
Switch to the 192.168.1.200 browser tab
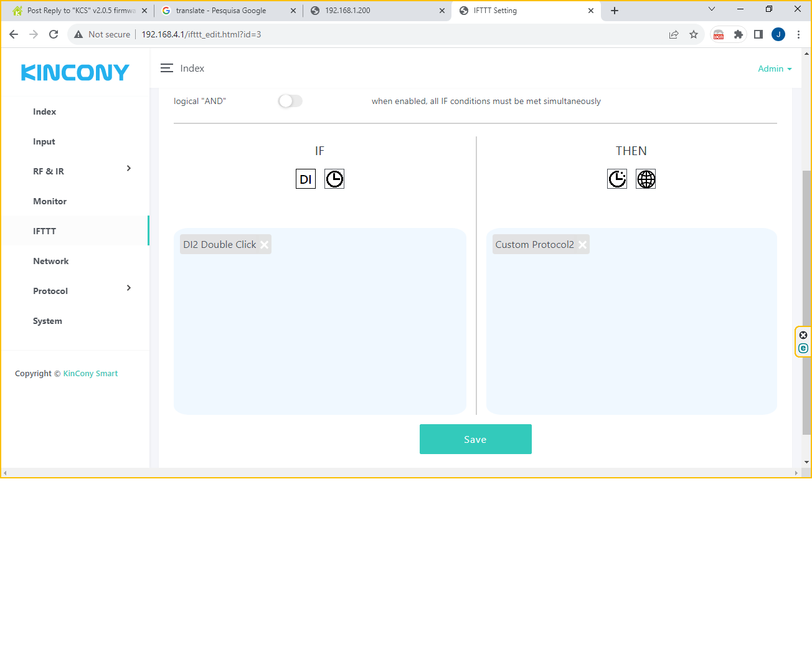click(374, 11)
